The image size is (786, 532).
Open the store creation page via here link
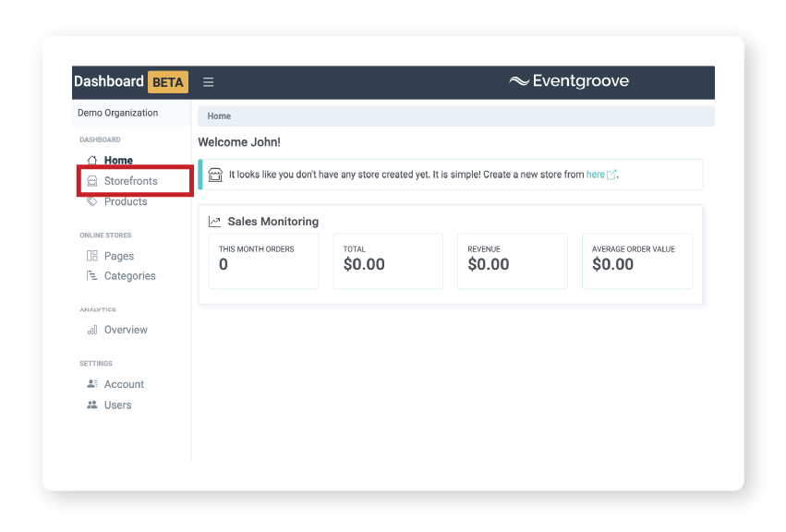pos(595,175)
